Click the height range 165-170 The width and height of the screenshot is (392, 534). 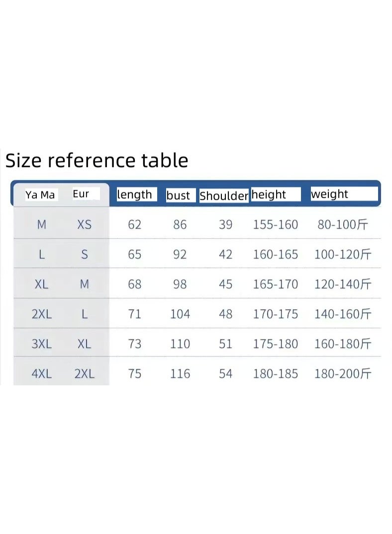(x=276, y=284)
